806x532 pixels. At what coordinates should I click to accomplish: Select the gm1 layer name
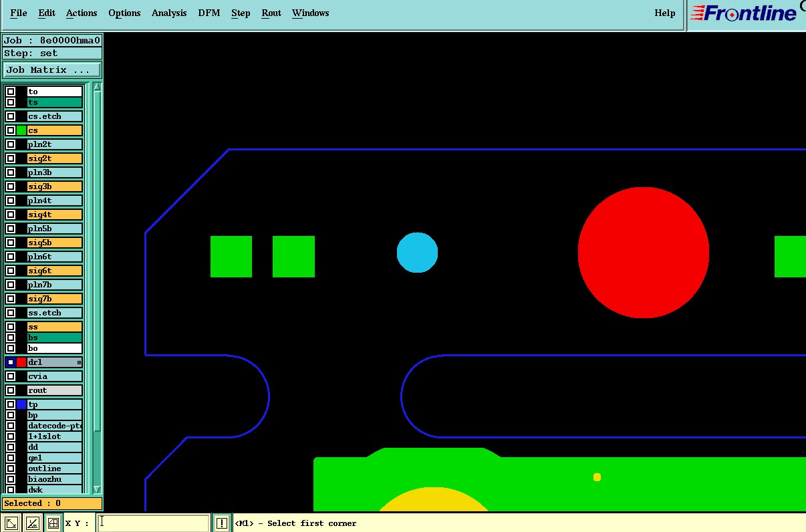pos(55,458)
